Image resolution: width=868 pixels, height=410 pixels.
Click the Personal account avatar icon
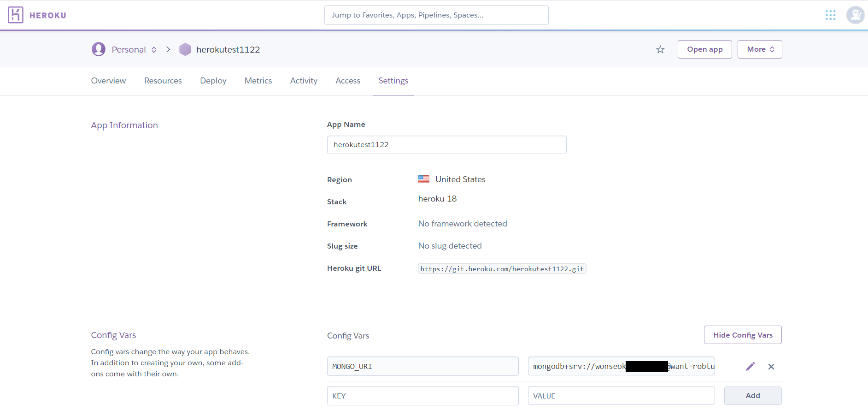click(99, 49)
